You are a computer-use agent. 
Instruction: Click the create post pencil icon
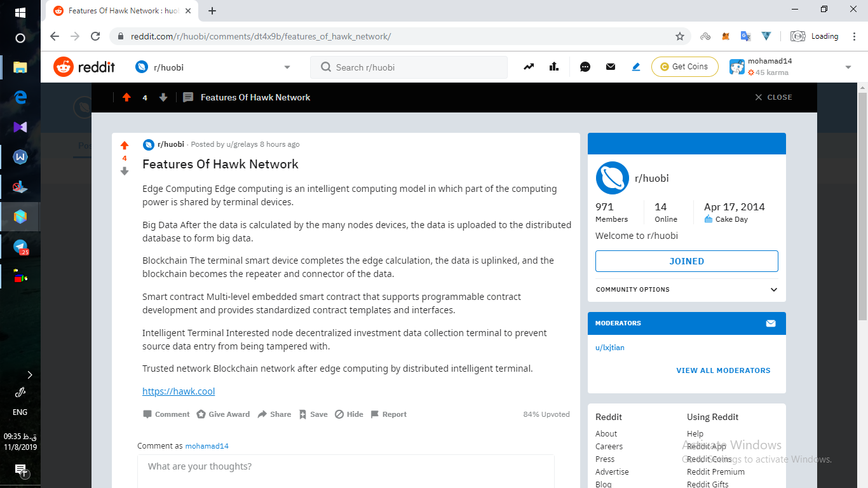click(636, 67)
